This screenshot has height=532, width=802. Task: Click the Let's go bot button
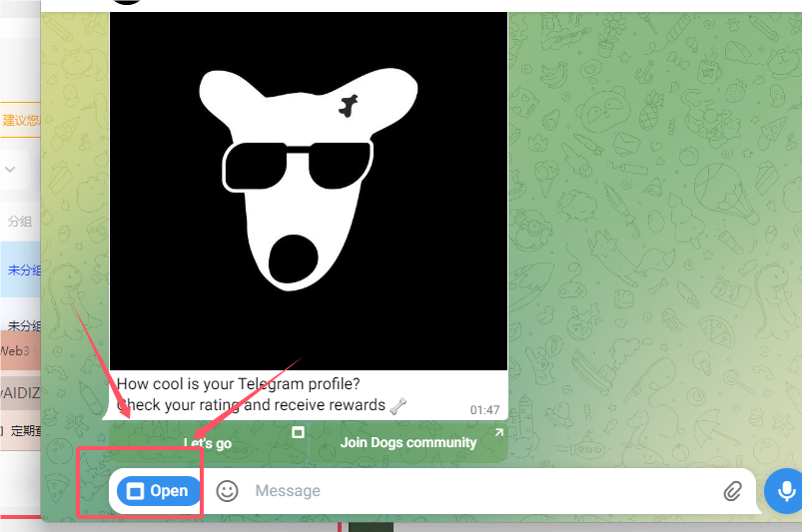coord(208,442)
